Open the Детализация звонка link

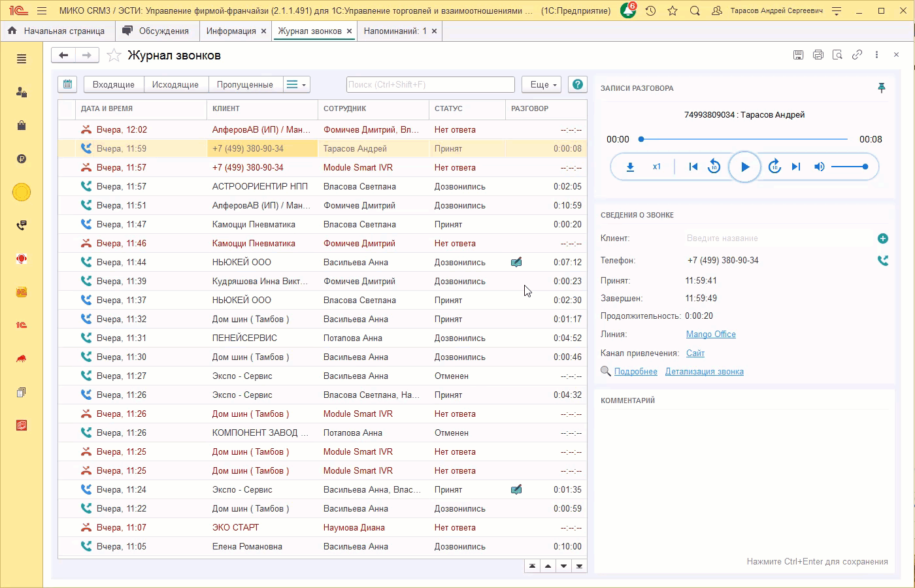pos(704,372)
